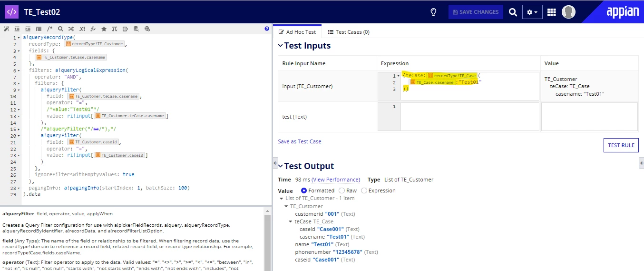Open the View Performance link
644x271 pixels.
(x=336, y=180)
